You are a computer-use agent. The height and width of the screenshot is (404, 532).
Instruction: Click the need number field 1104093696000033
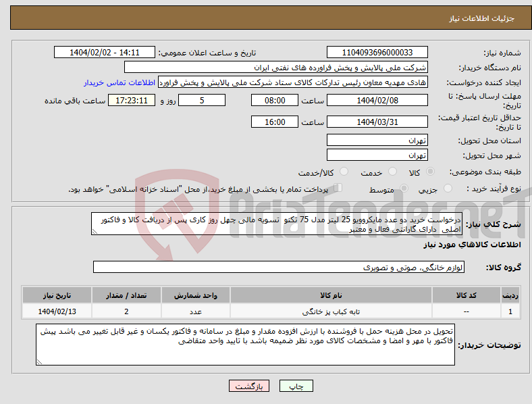(377, 52)
